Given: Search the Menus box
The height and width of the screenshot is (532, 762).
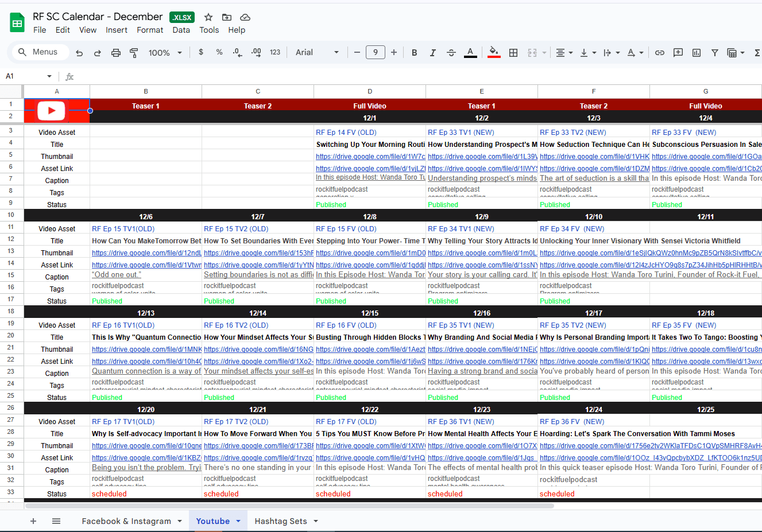Looking at the screenshot, I should coord(40,52).
